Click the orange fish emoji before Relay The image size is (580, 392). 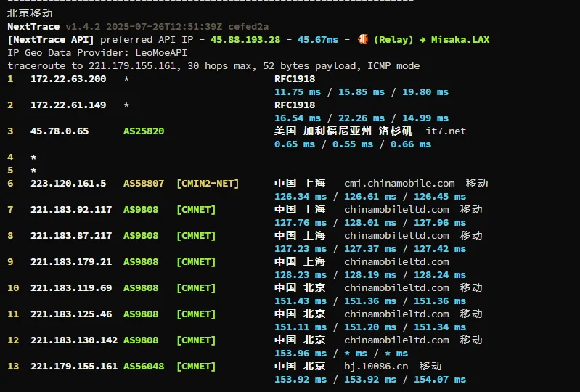(363, 39)
